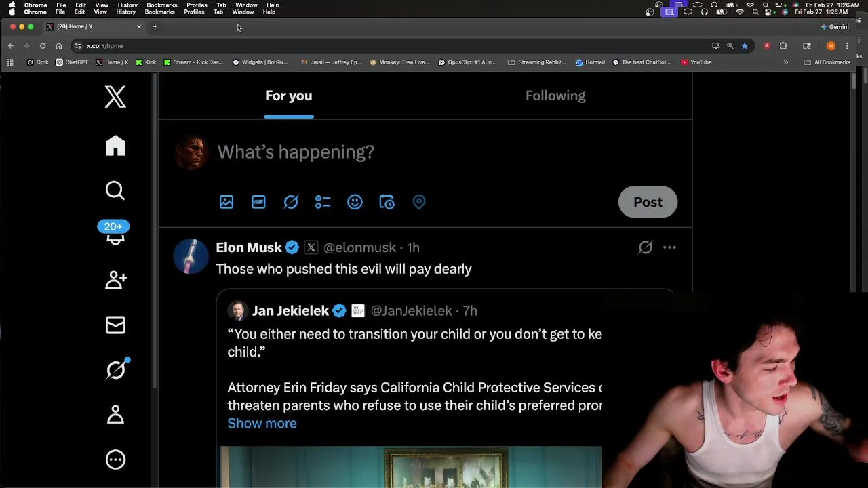Tag location in the composer
The height and width of the screenshot is (488, 868).
[419, 202]
